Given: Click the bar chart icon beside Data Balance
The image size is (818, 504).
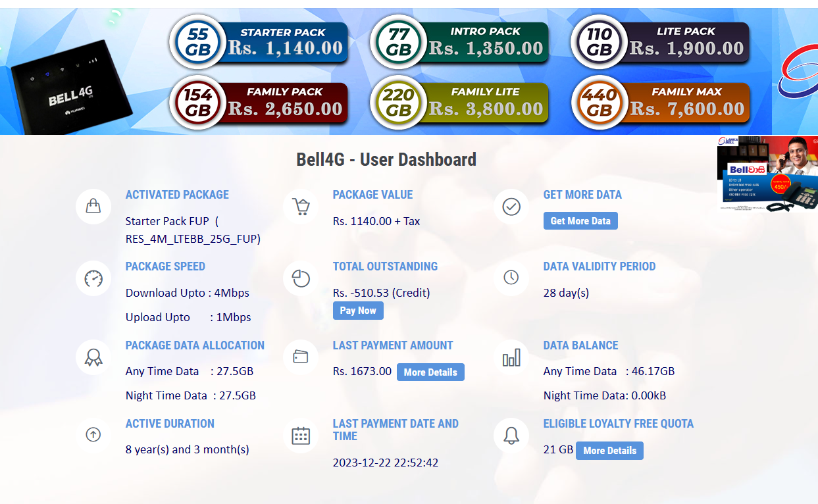Looking at the screenshot, I should pyautogui.click(x=511, y=357).
